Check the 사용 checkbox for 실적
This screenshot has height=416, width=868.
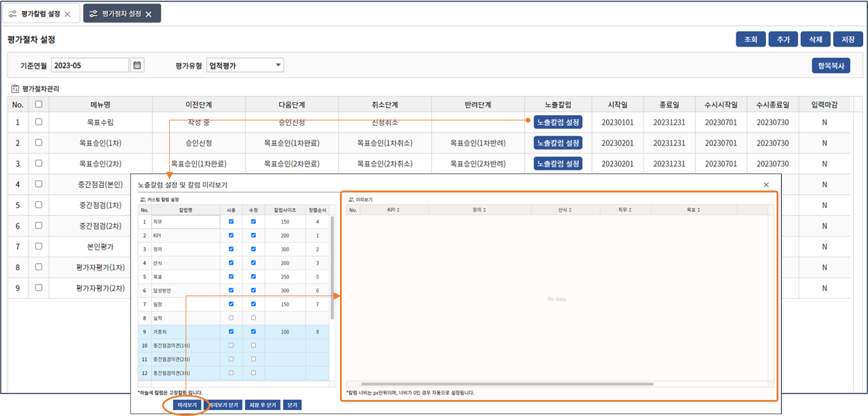pyautogui.click(x=231, y=318)
